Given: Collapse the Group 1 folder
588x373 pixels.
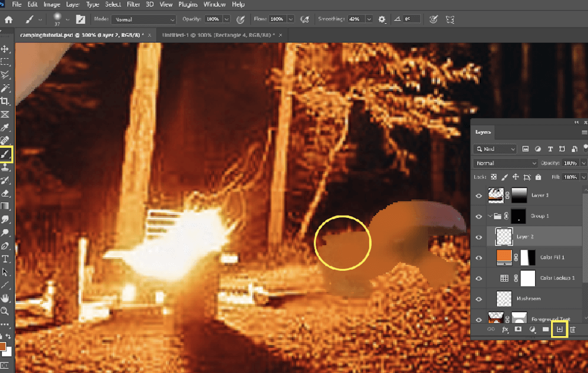Looking at the screenshot, I should click(x=490, y=216).
